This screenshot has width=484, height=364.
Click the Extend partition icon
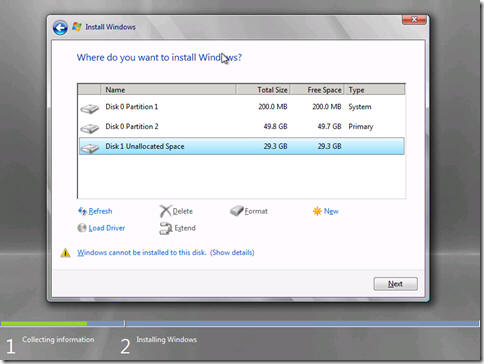[165, 228]
